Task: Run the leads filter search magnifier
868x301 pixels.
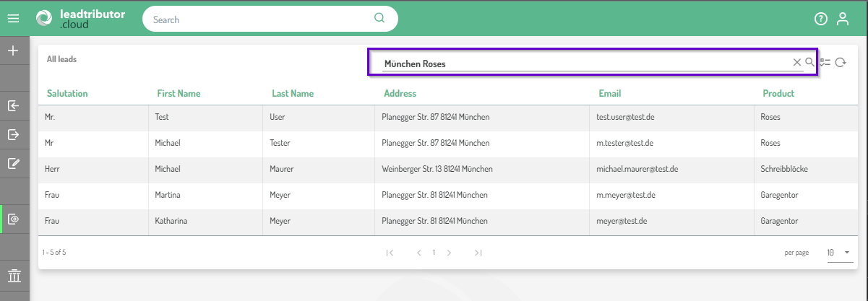Action: tap(809, 63)
